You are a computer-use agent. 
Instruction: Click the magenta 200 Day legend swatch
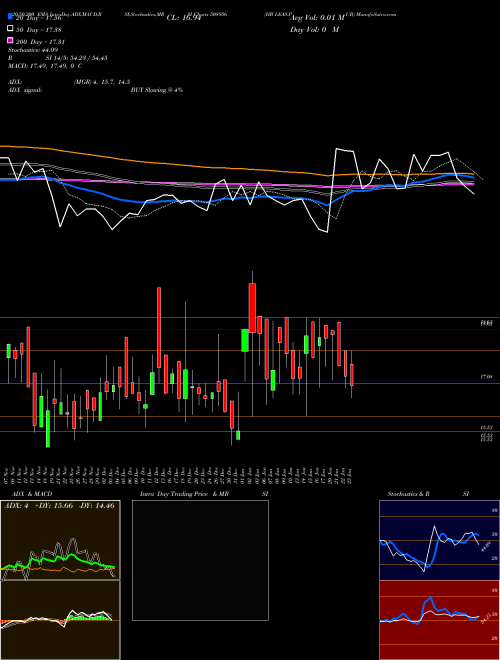[10, 41]
